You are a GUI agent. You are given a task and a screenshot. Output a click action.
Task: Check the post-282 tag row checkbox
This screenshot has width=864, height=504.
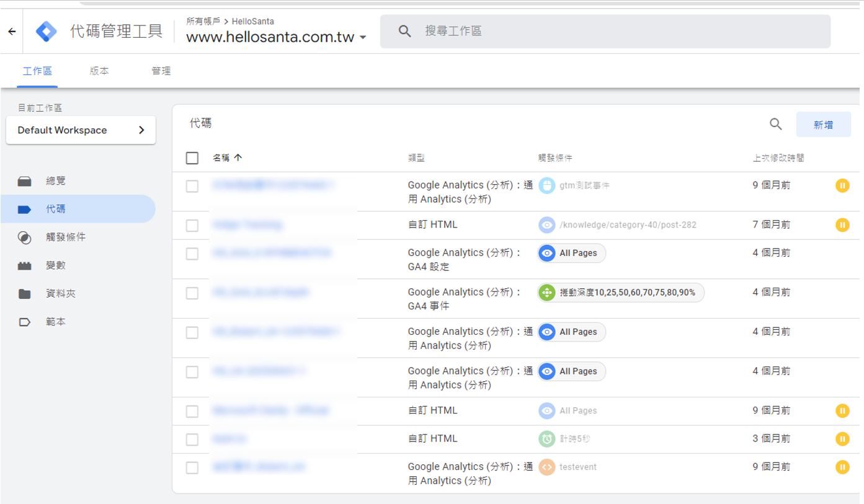click(192, 226)
